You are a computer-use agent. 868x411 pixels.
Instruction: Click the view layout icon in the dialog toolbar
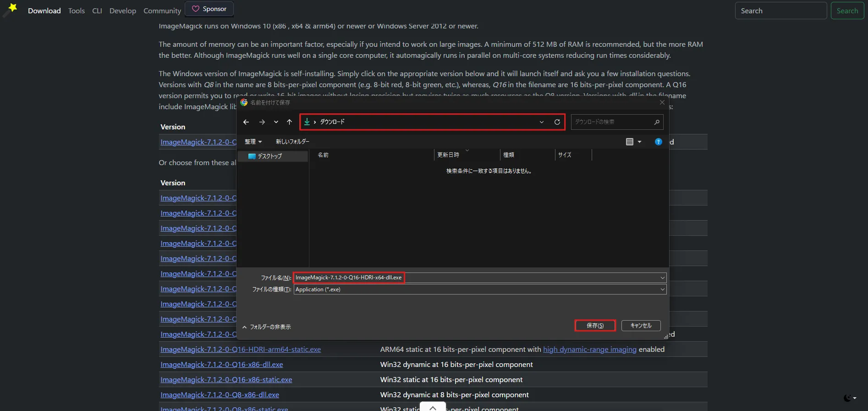[x=630, y=142]
